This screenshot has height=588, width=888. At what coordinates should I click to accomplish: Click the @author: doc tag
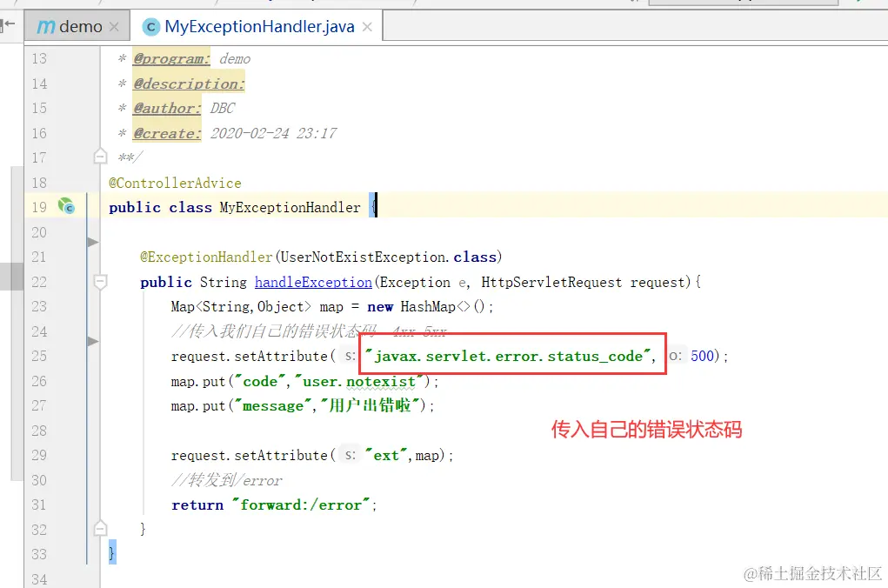(167, 108)
